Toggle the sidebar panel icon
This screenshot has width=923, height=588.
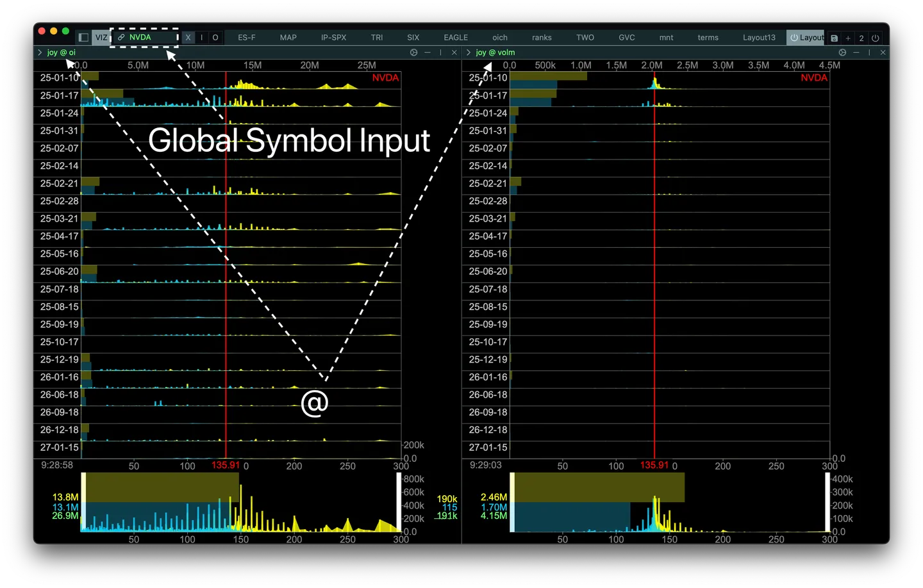coord(83,38)
